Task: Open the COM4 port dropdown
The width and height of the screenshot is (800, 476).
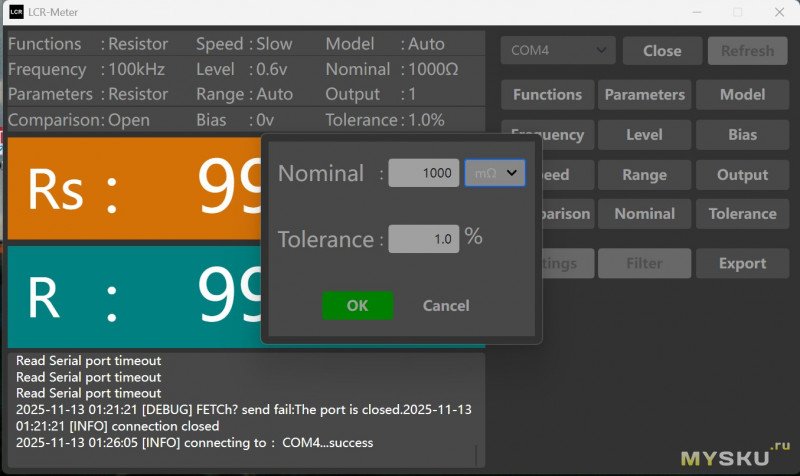Action: click(x=557, y=50)
